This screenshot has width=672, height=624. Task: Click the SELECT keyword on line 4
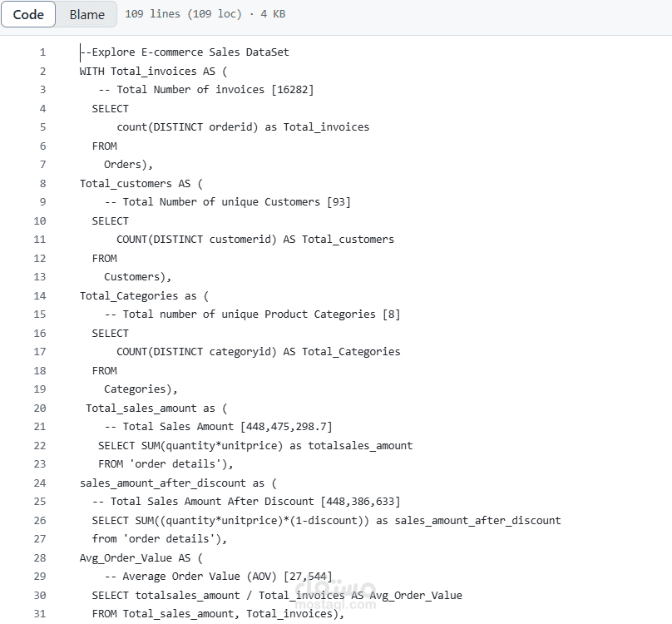coord(110,108)
